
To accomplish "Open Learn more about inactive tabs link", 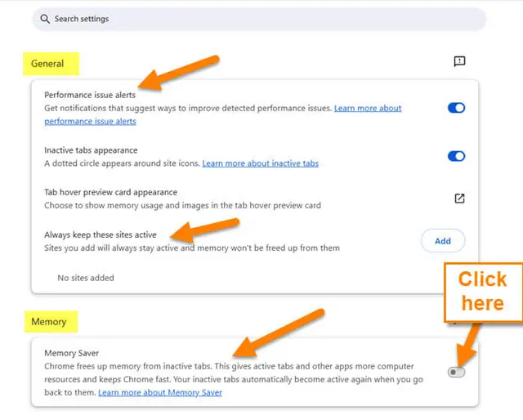I will (260, 163).
